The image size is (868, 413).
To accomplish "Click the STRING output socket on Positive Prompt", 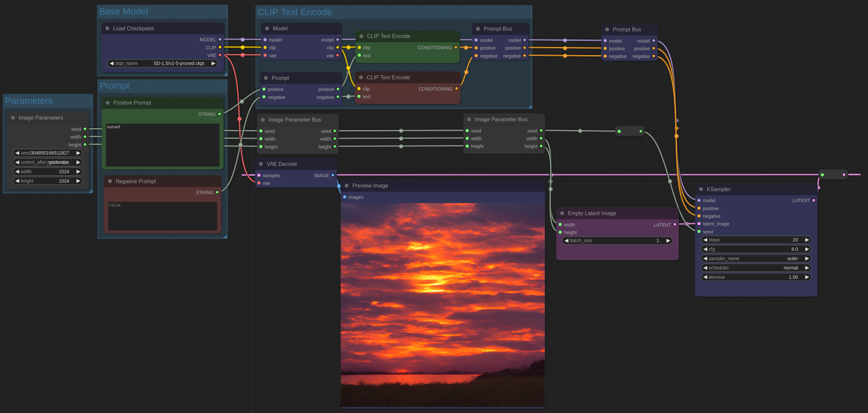I will click(x=219, y=114).
